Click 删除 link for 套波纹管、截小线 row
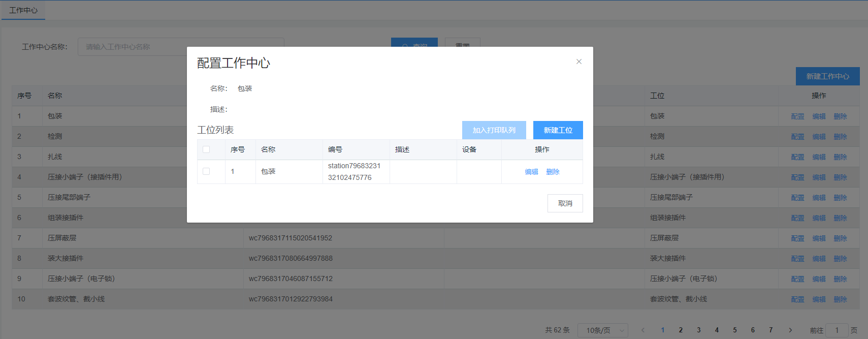 pyautogui.click(x=840, y=299)
